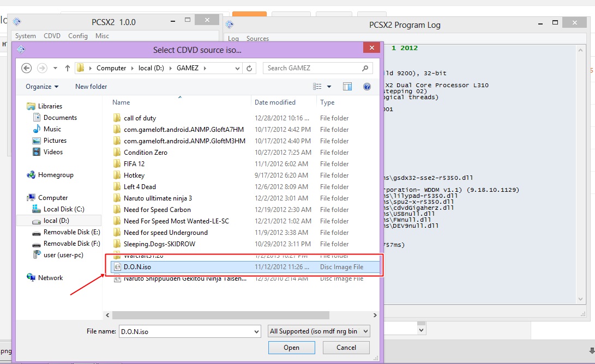This screenshot has width=595, height=364.
Task: Sort by Date modified column
Action: 275,102
